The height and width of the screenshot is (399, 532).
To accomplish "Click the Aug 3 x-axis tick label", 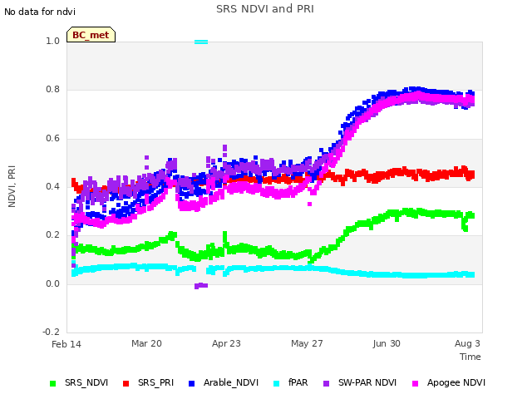I will 467,343.
